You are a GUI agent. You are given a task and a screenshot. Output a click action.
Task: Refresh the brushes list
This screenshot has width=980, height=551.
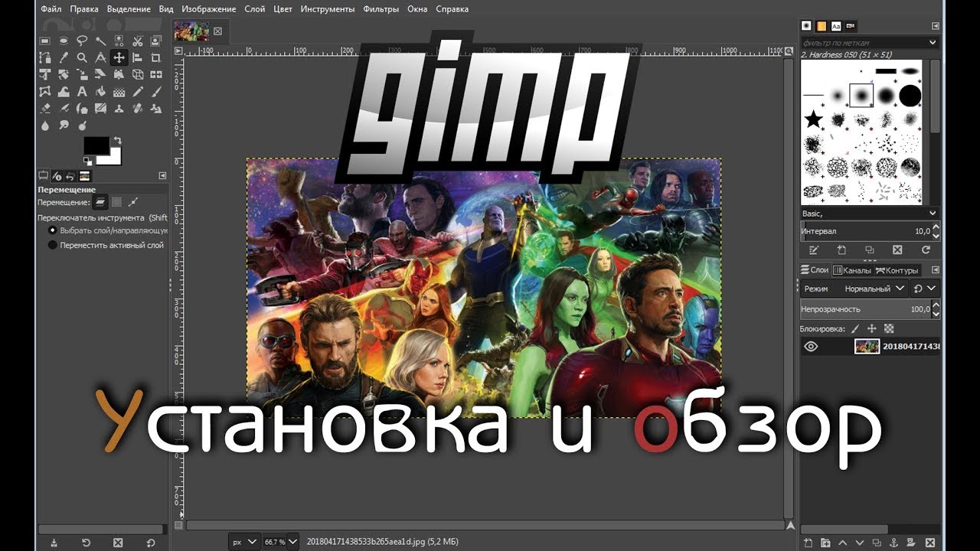tap(926, 249)
